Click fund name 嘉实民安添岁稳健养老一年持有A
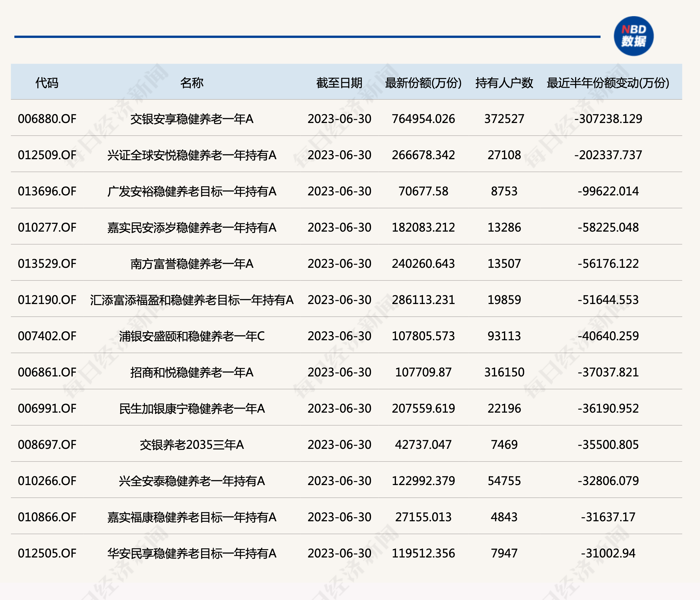 pyautogui.click(x=192, y=227)
